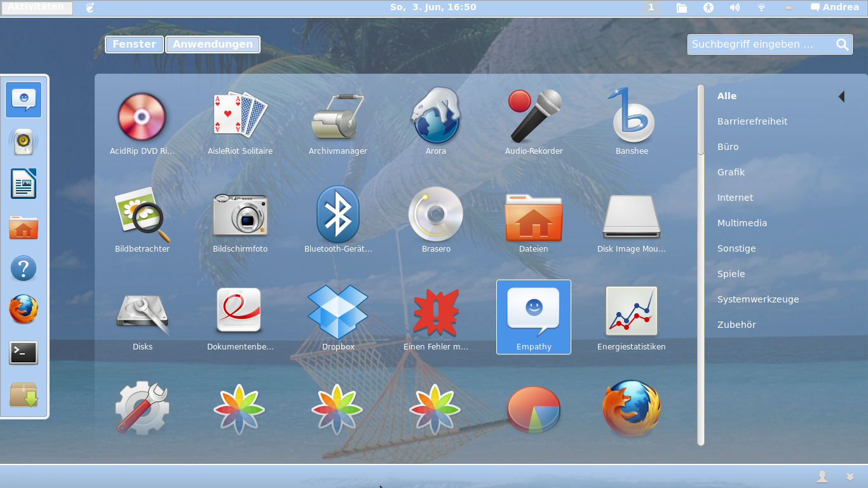Click the workspace indicator 1
The width and height of the screenshot is (868, 488).
click(x=651, y=8)
